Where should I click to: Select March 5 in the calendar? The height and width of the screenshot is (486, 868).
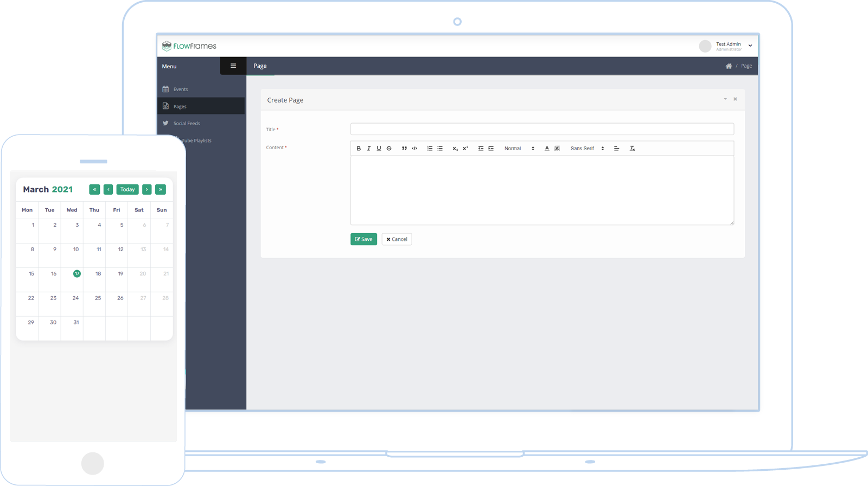[x=122, y=225]
